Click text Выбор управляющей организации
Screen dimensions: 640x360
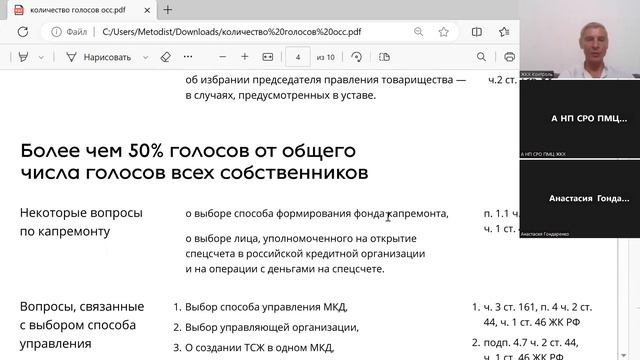[x=272, y=327]
